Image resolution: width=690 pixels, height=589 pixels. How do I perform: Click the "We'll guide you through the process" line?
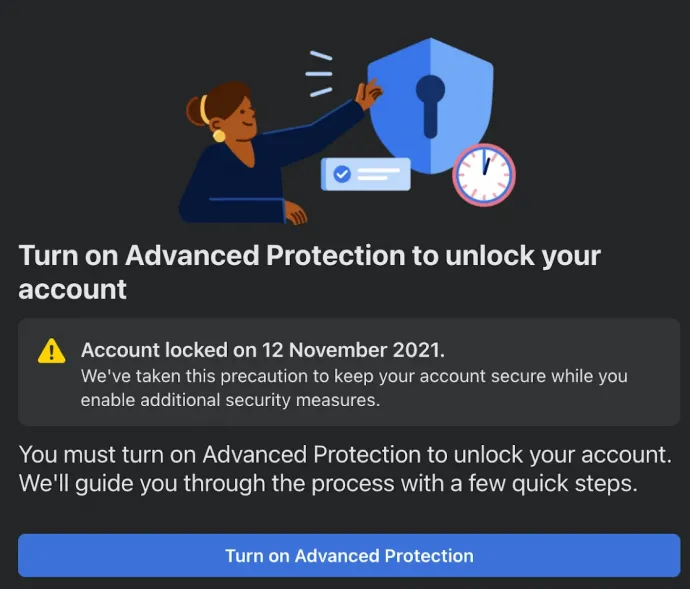click(328, 483)
